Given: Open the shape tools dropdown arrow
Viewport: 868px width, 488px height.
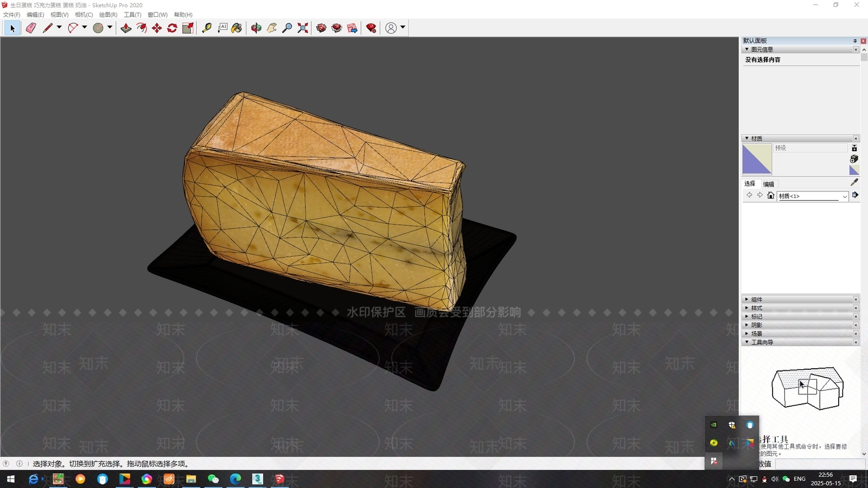Looking at the screenshot, I should click(110, 27).
